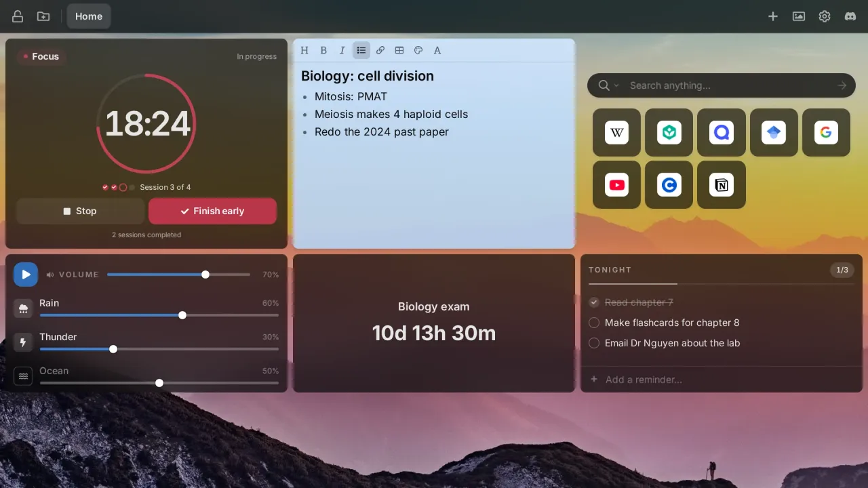Open the Google Scholar quick link
This screenshot has height=488, width=868.
[x=774, y=133]
